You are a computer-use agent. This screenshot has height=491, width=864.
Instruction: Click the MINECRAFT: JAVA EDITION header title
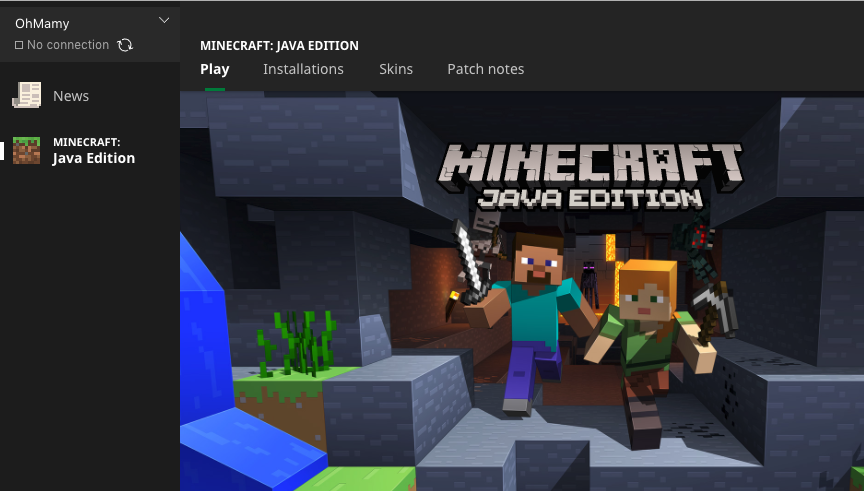(279, 46)
